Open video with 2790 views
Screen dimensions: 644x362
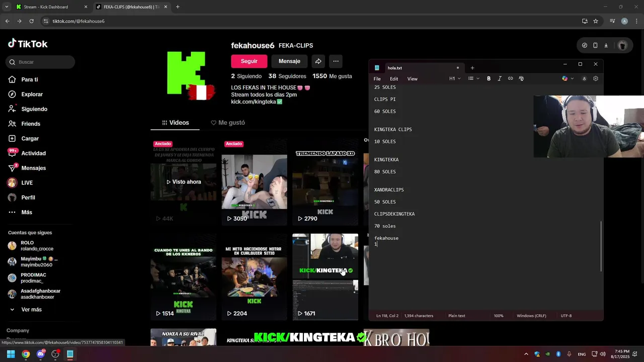point(325,183)
